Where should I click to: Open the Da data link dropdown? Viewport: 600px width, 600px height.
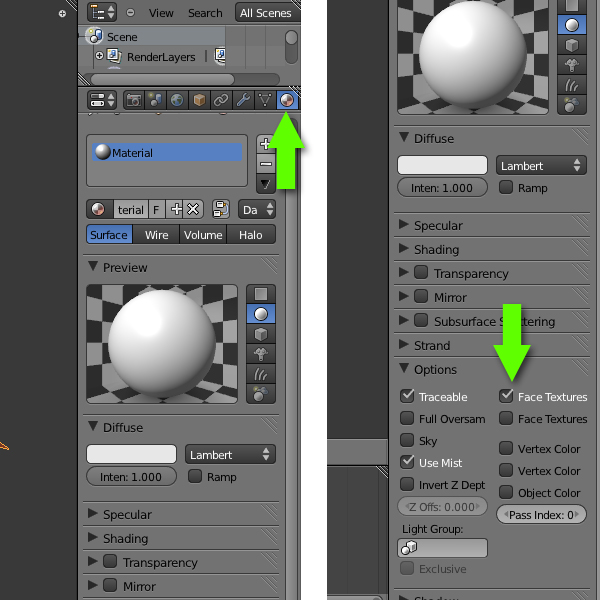click(257, 209)
